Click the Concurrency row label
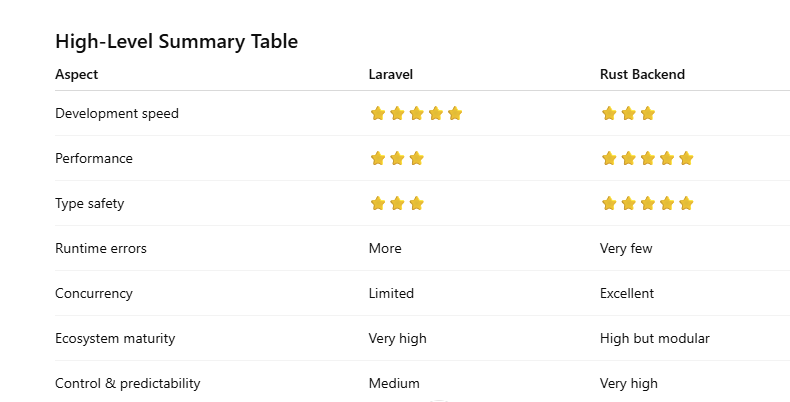The height and width of the screenshot is (402, 790). (94, 294)
